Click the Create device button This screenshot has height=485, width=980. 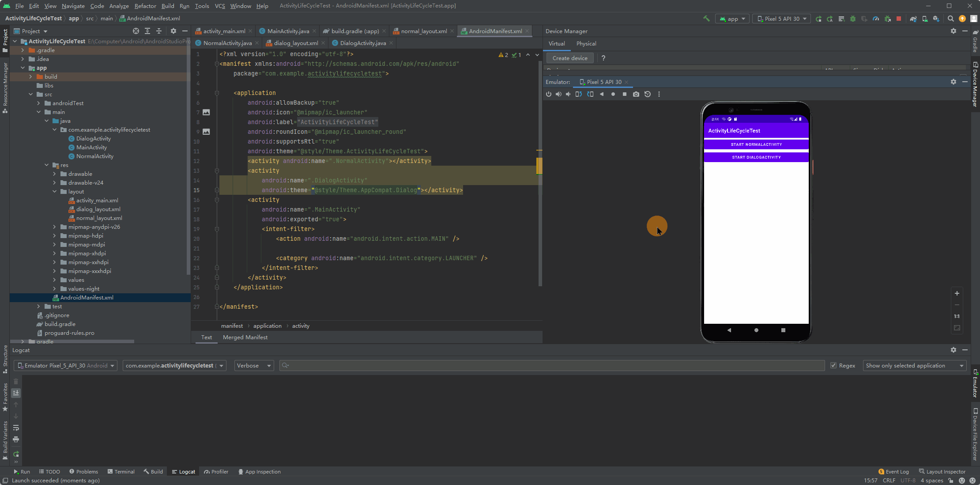tap(569, 58)
